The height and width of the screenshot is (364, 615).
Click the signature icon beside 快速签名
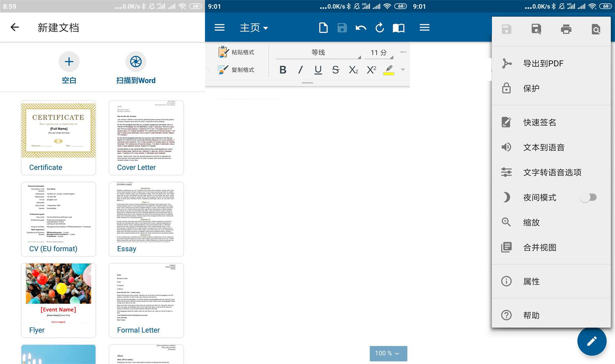point(507,122)
